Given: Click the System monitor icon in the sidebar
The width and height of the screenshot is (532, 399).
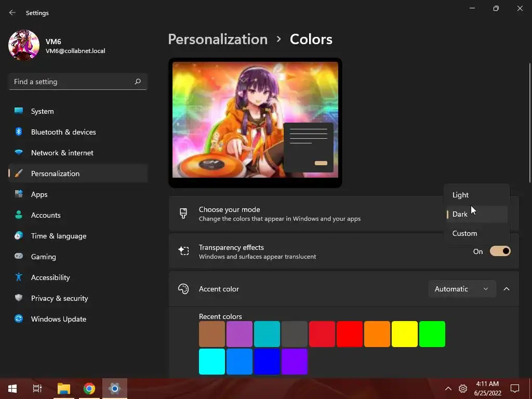Looking at the screenshot, I should point(19,111).
